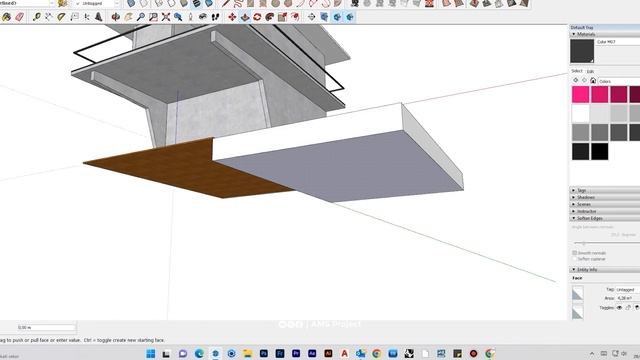Toggle entity visibility eye icon

click(x=619, y=307)
